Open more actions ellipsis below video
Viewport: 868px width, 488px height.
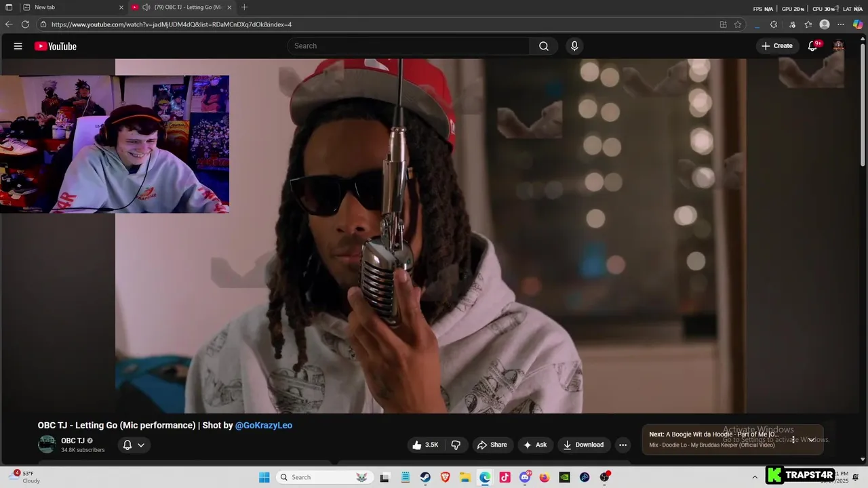pyautogui.click(x=623, y=445)
